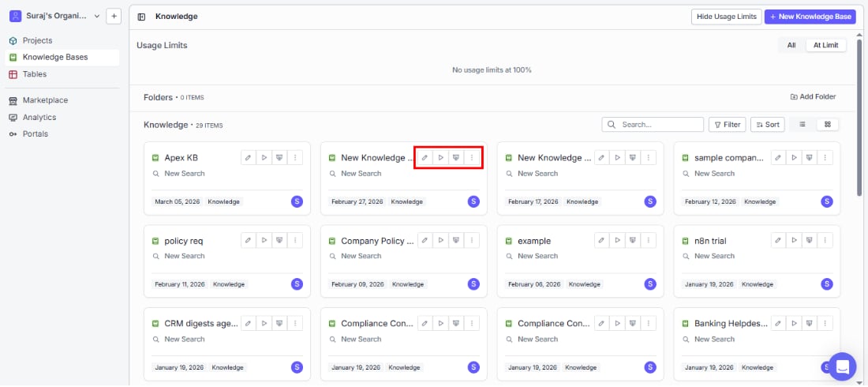Open the Apex KB card title
The image size is (868, 387).
(181, 158)
